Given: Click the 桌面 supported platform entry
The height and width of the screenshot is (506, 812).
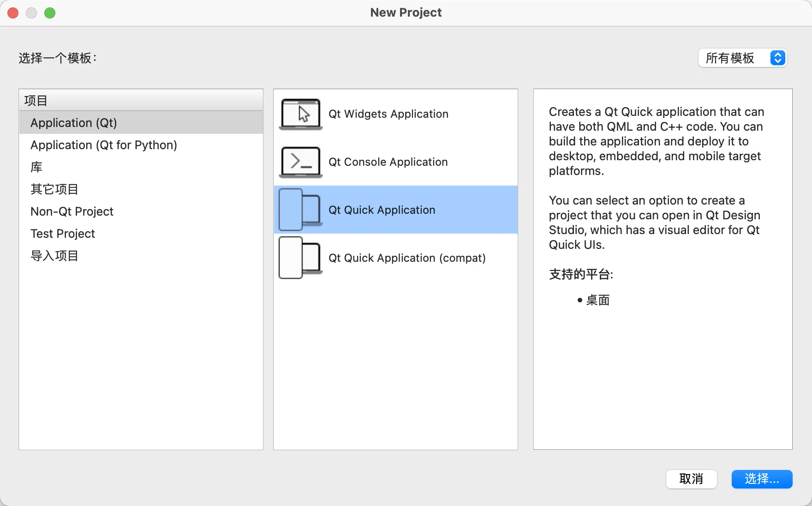Looking at the screenshot, I should click(x=597, y=300).
